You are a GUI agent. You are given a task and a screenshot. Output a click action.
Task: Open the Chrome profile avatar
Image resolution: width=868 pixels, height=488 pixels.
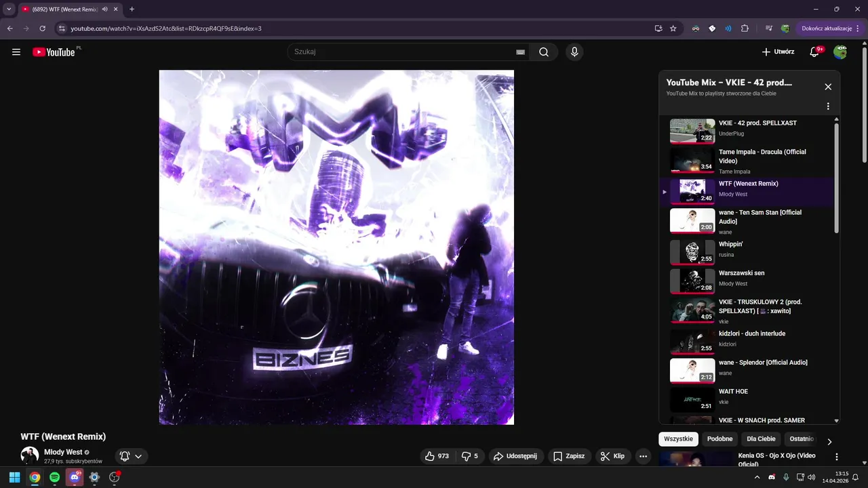pos(785,28)
